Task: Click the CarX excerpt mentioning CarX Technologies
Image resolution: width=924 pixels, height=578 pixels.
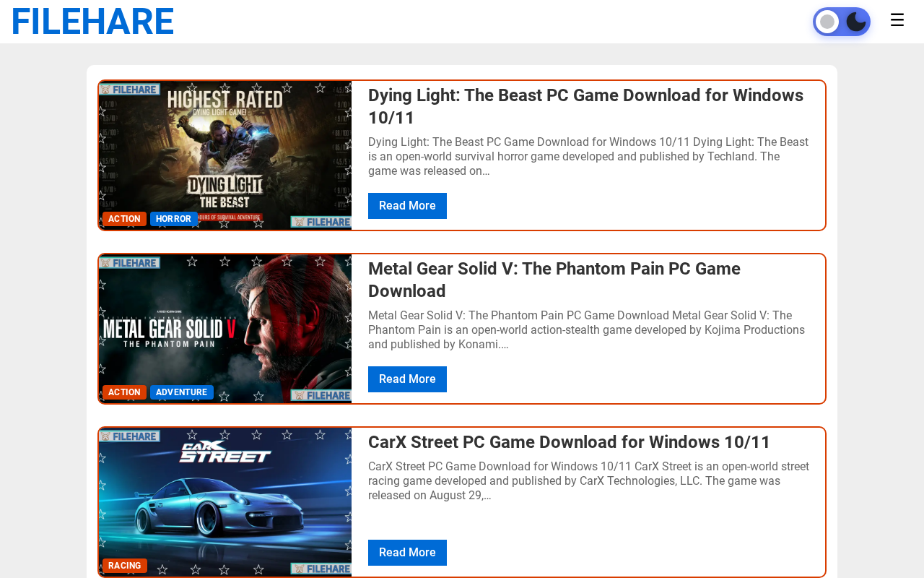Action: point(588,481)
